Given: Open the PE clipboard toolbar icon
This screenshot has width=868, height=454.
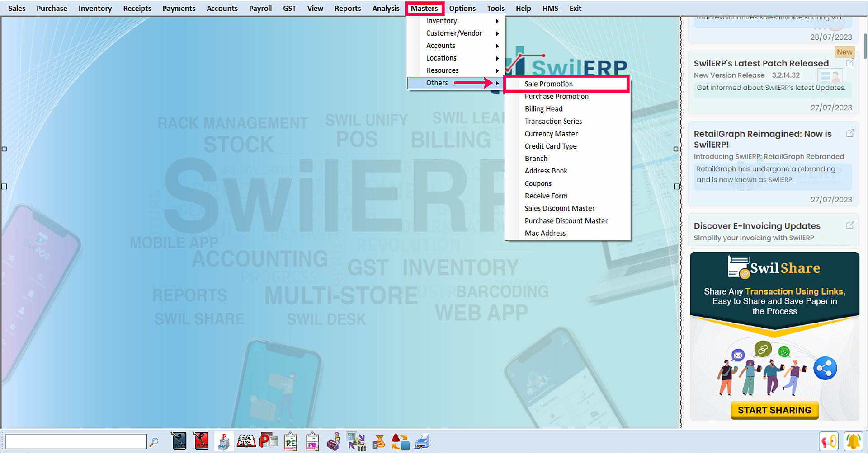Looking at the screenshot, I should [312, 441].
